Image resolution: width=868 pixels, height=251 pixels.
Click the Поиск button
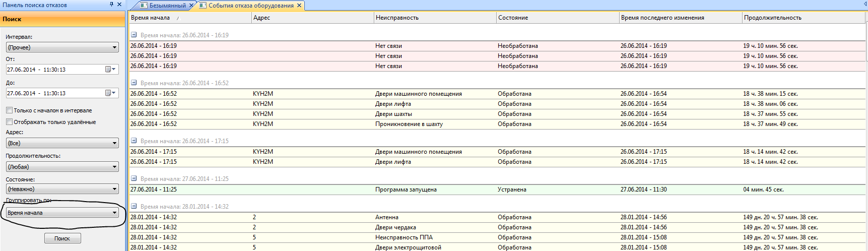point(62,238)
